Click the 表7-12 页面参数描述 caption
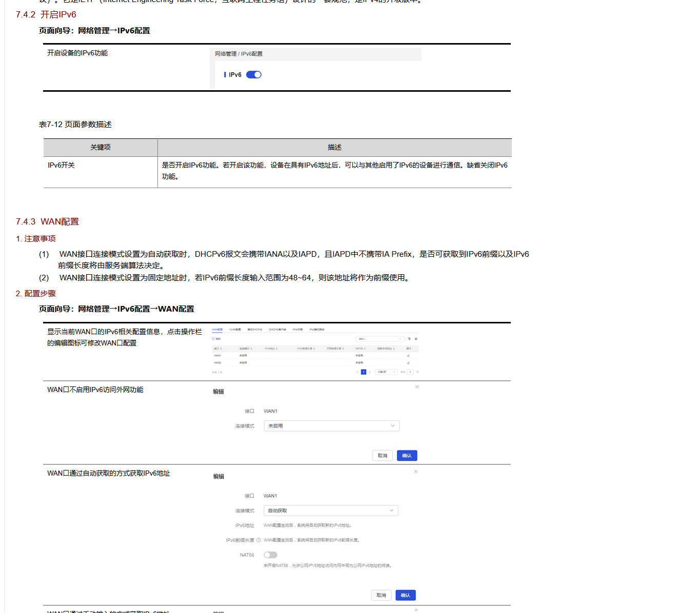This screenshot has width=700, height=613. pos(75,124)
